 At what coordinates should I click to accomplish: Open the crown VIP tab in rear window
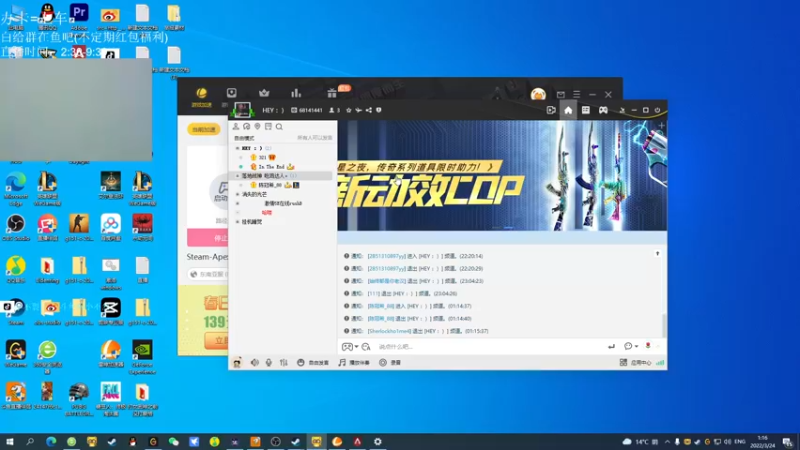pos(264,93)
